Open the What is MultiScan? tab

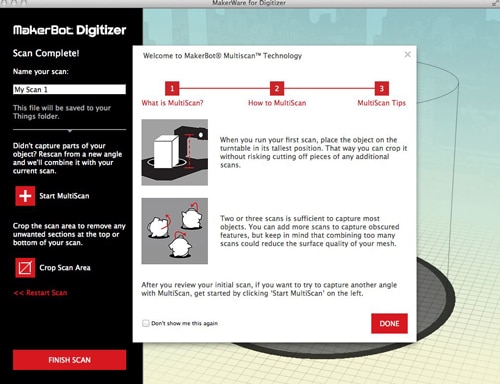(172, 103)
